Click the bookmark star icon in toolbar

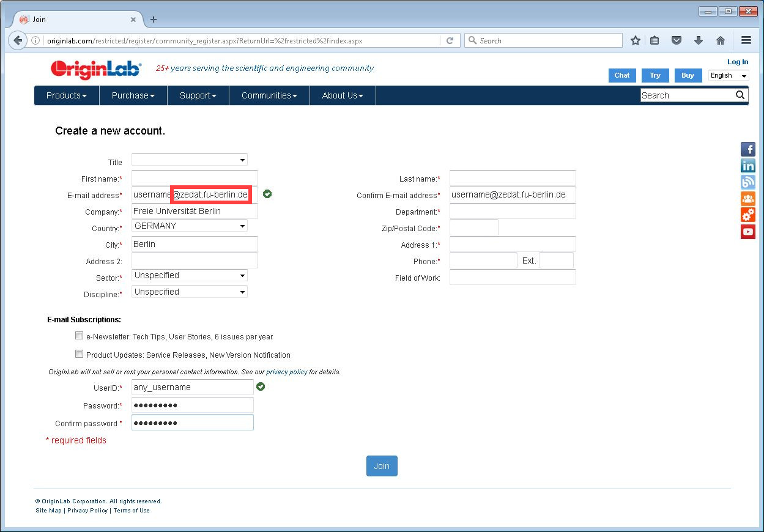[x=636, y=40]
